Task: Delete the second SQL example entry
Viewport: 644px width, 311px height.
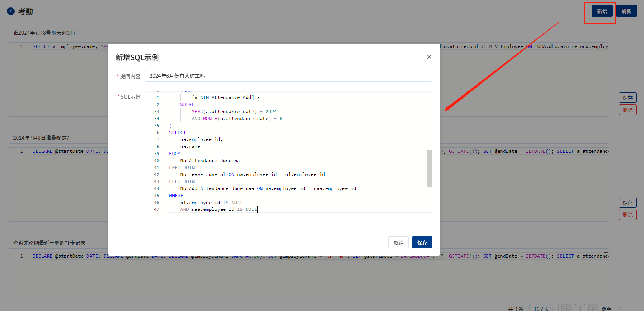Action: 627,215
